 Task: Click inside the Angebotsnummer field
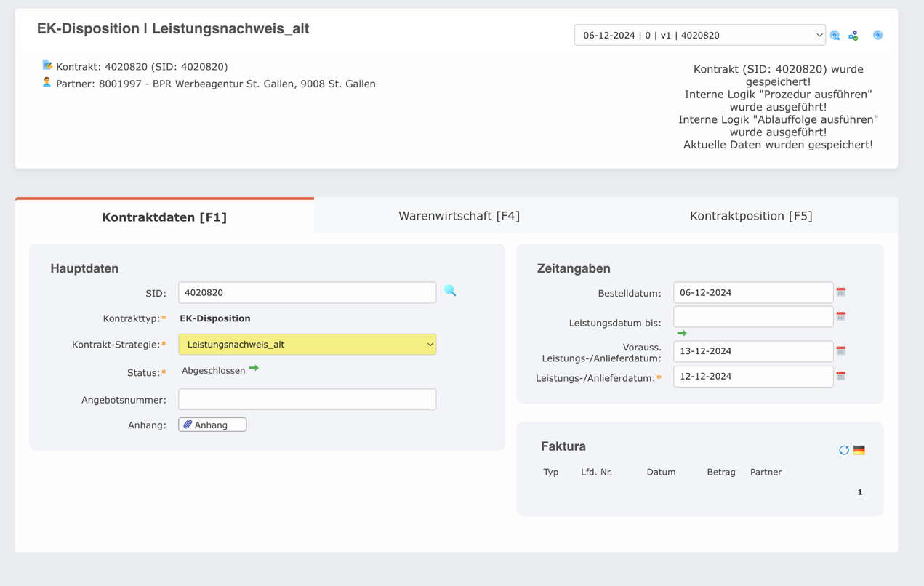point(307,399)
